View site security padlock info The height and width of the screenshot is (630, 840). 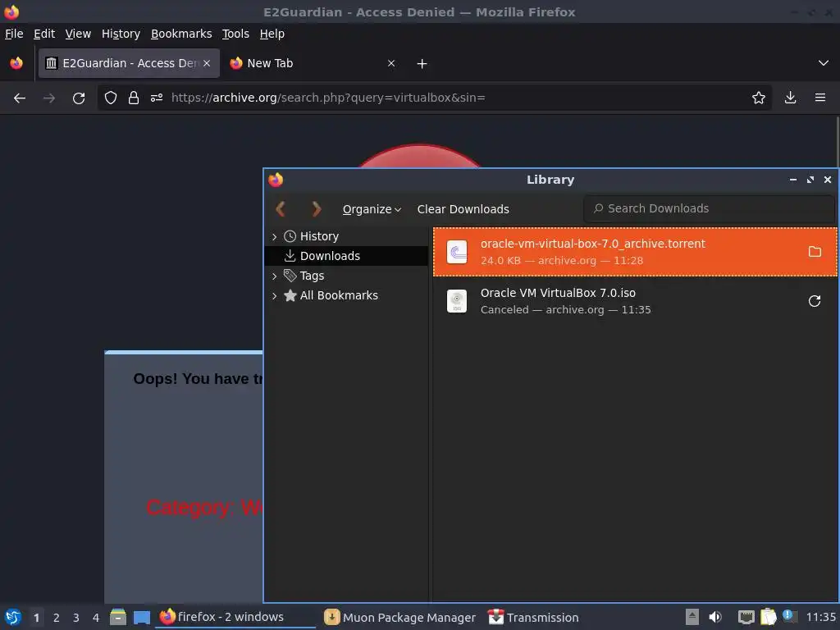tap(134, 98)
